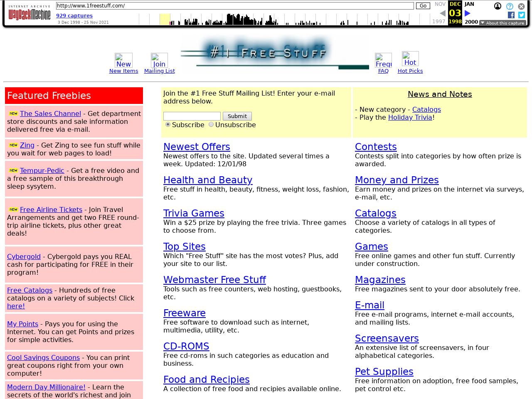Open the 929 captures link
Screen dimensions: 532x399
74,15
